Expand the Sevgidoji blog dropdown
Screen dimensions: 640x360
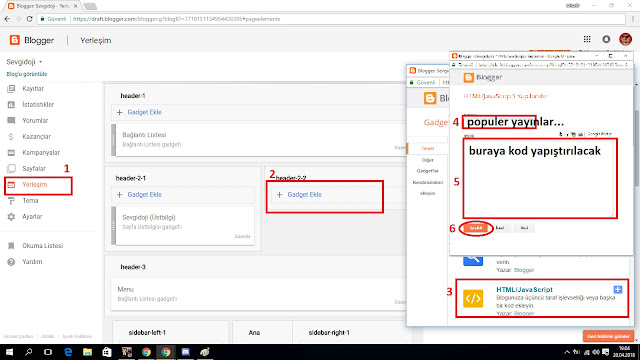click(x=24, y=62)
